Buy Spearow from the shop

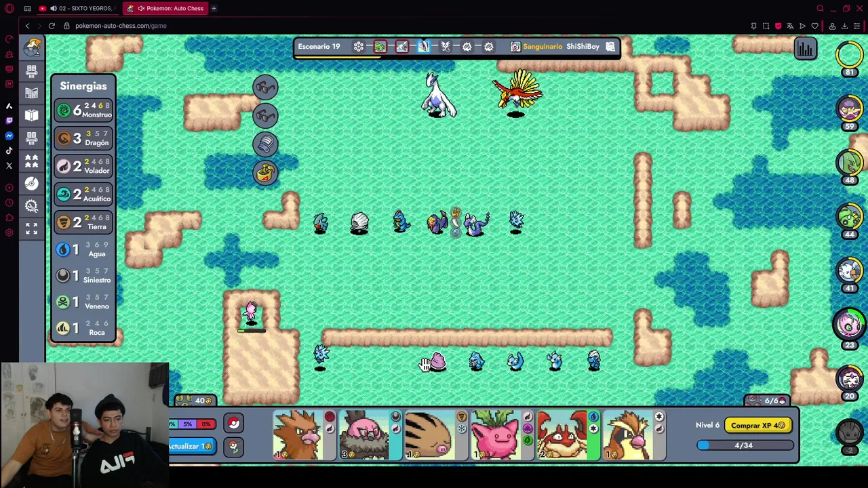click(304, 435)
